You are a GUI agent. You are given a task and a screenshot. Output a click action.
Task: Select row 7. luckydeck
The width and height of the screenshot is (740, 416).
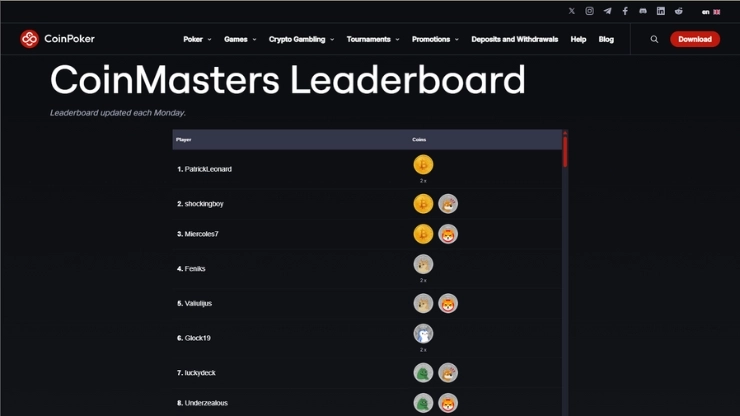367,373
